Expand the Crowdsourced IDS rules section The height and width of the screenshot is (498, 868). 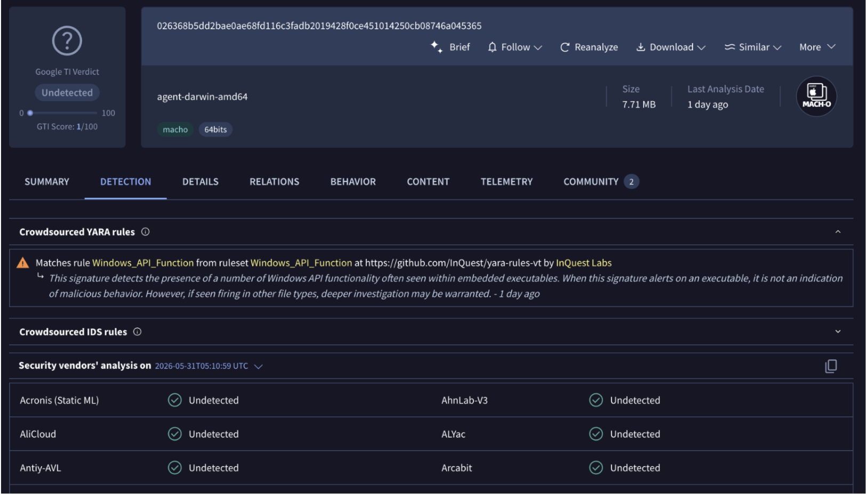838,332
